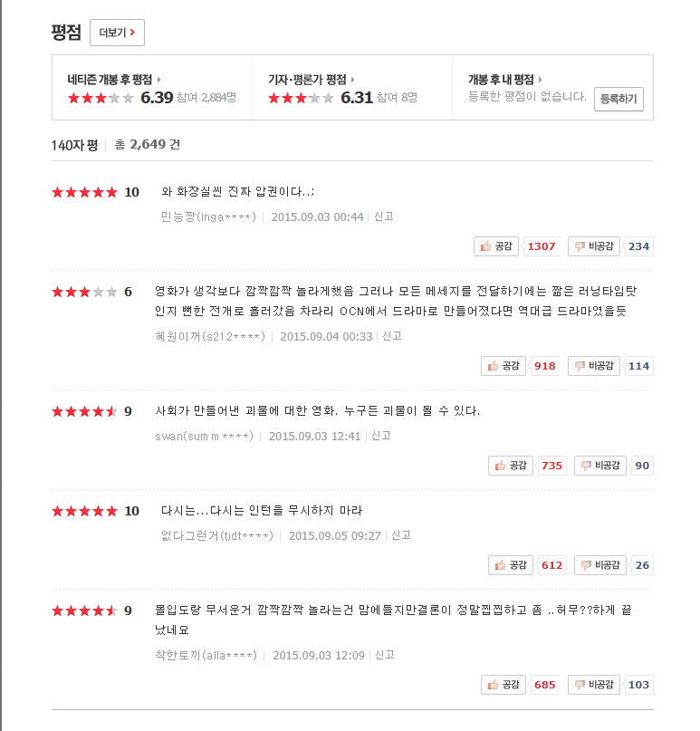Expand 네티즌 개봉 후 평점 details
The height and width of the screenshot is (731, 700).
(x=114, y=79)
